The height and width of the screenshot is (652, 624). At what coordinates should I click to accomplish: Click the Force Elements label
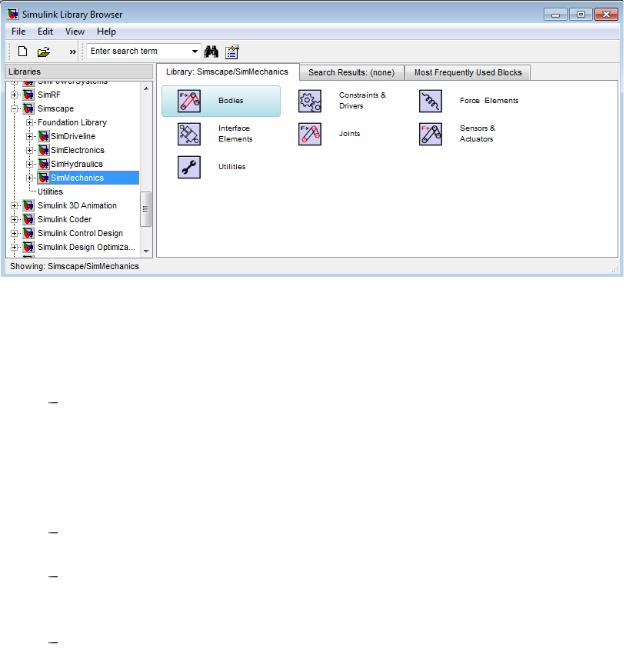[489, 100]
